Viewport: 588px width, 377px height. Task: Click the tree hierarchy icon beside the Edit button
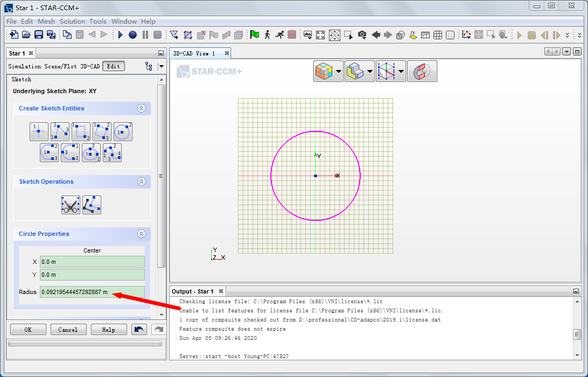point(149,66)
